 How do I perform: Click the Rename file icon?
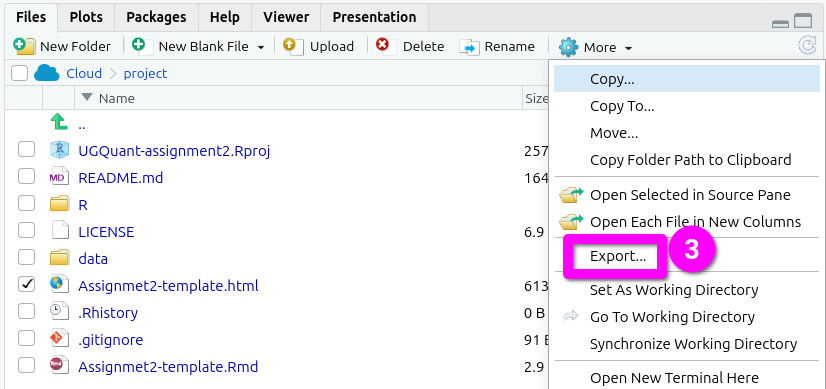point(469,47)
